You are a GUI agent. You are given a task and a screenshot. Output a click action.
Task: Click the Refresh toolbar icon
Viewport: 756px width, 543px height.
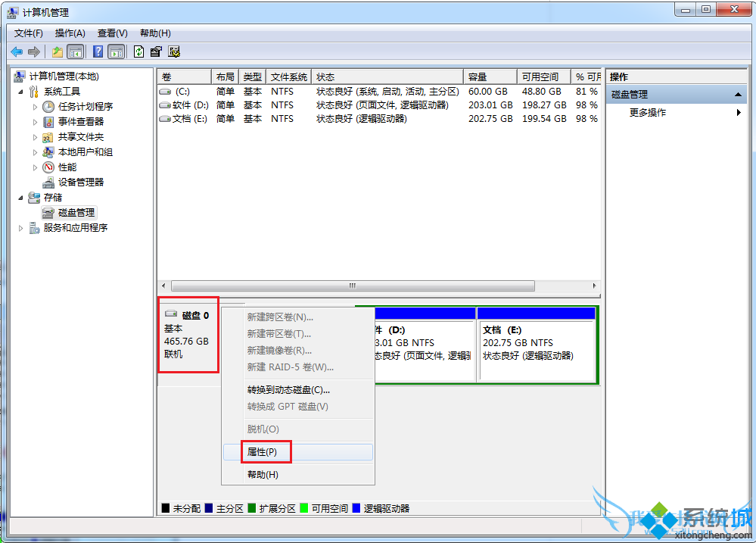pyautogui.click(x=138, y=51)
